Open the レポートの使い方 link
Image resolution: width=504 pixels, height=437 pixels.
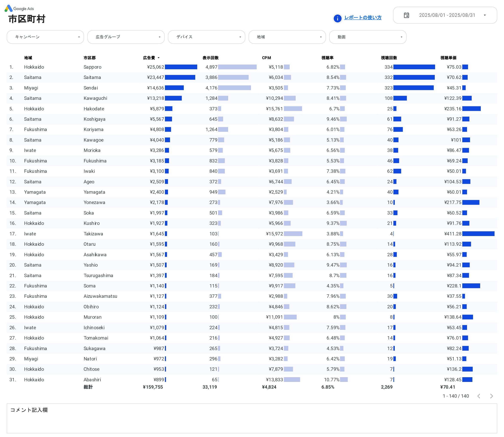363,18
